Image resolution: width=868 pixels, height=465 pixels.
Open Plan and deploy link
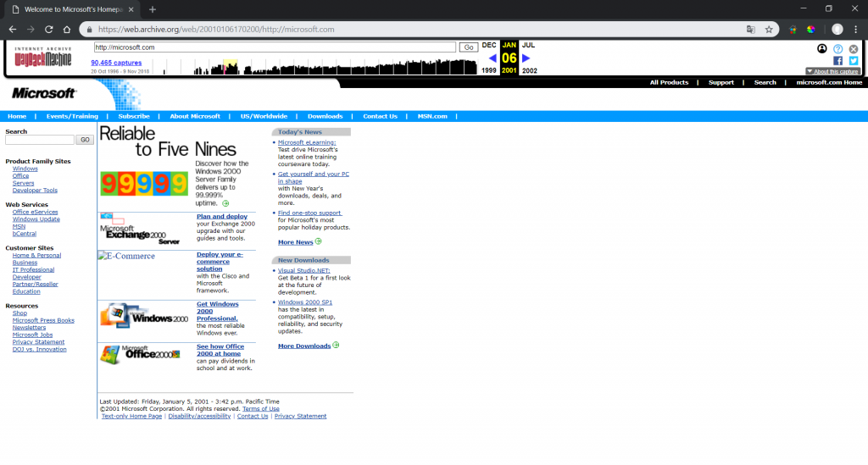coord(222,217)
